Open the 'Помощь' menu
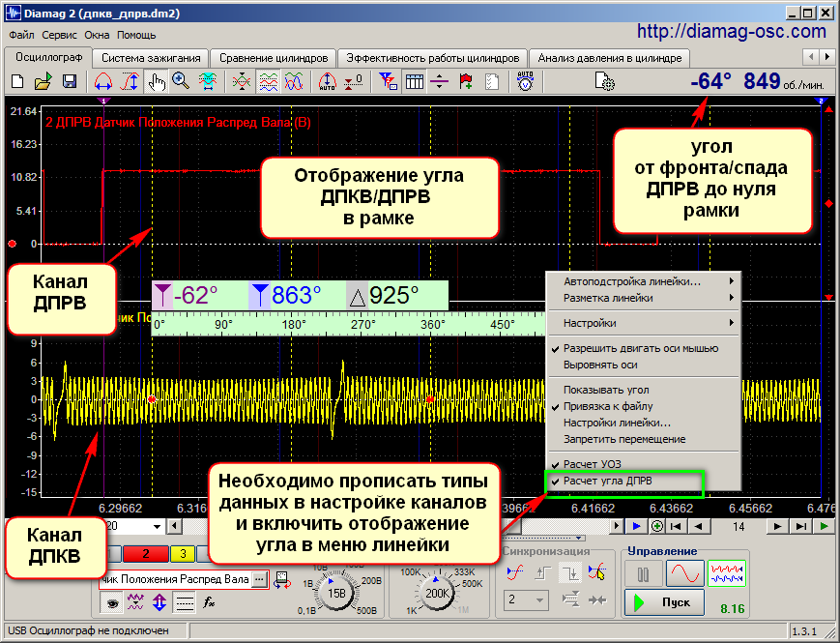 [x=136, y=35]
